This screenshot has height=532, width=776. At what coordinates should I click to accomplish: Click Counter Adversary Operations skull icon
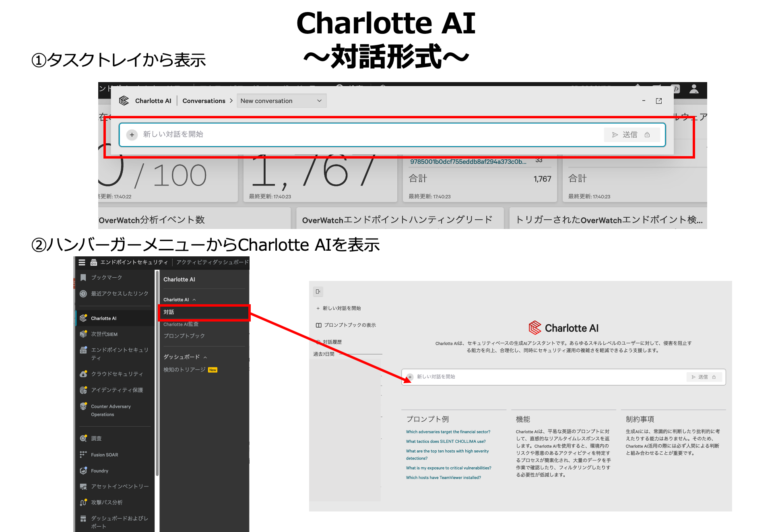(83, 406)
